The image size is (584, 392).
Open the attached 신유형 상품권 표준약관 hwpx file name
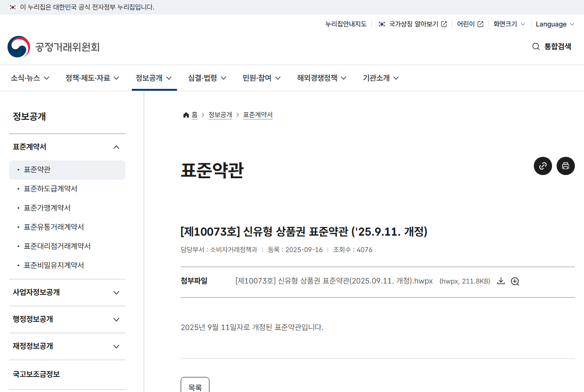pos(334,281)
